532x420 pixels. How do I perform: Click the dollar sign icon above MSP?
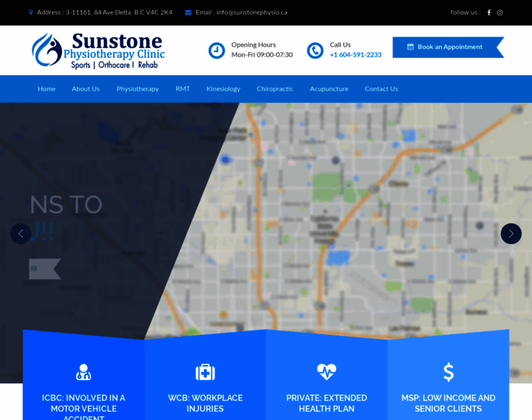tap(449, 372)
